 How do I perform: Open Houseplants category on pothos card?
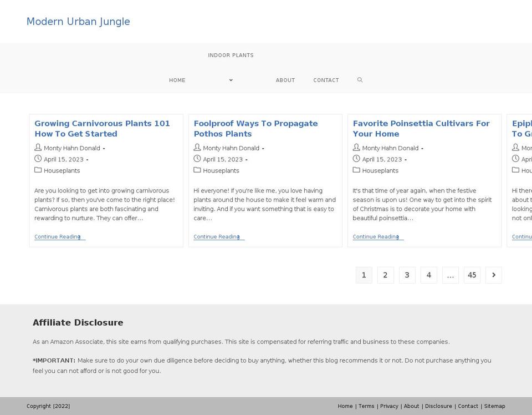click(x=221, y=170)
